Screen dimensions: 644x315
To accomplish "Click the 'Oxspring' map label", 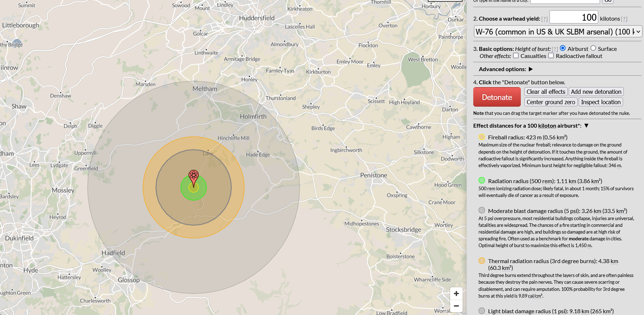I will [x=397, y=195].
